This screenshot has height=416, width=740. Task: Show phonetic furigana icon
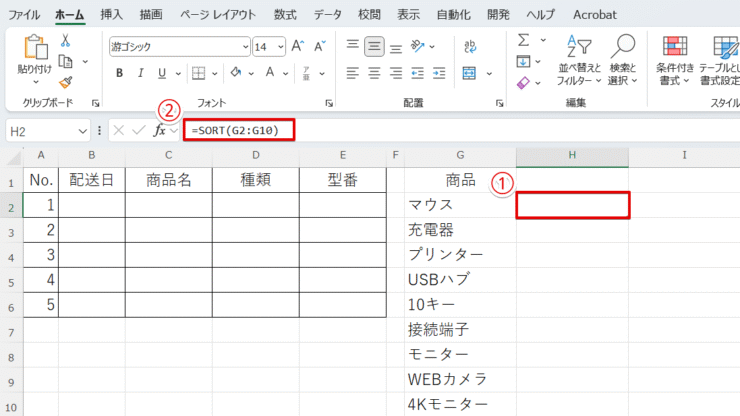coord(306,73)
